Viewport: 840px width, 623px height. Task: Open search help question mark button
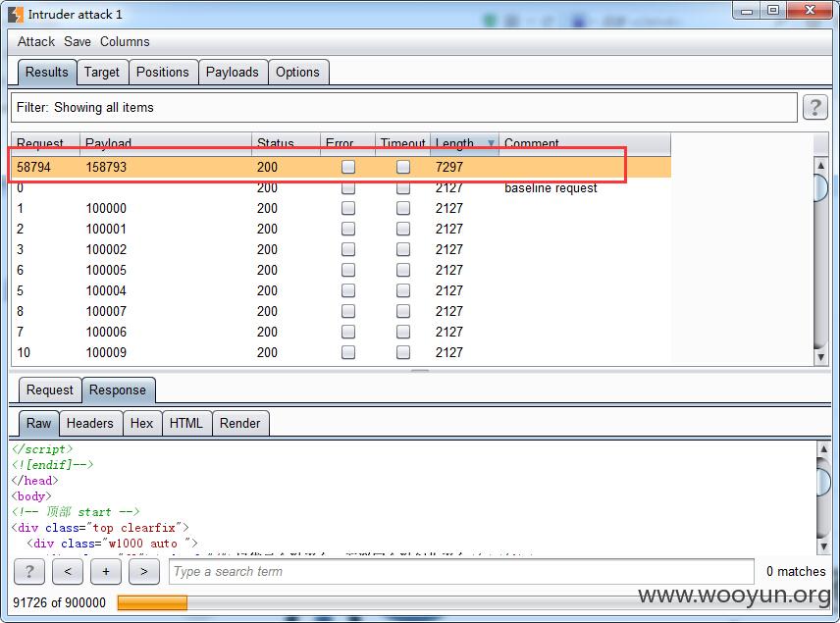(x=28, y=572)
